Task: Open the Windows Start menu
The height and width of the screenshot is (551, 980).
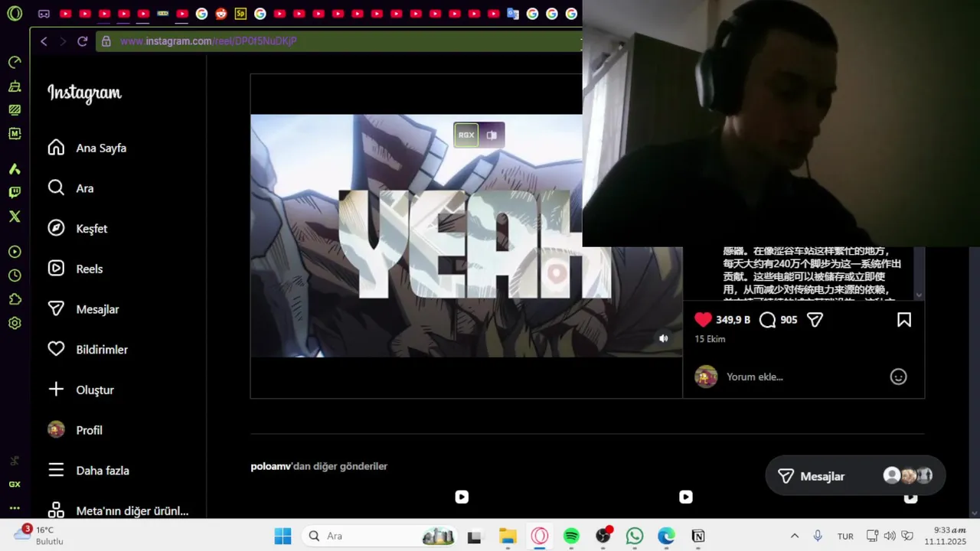Action: click(283, 536)
